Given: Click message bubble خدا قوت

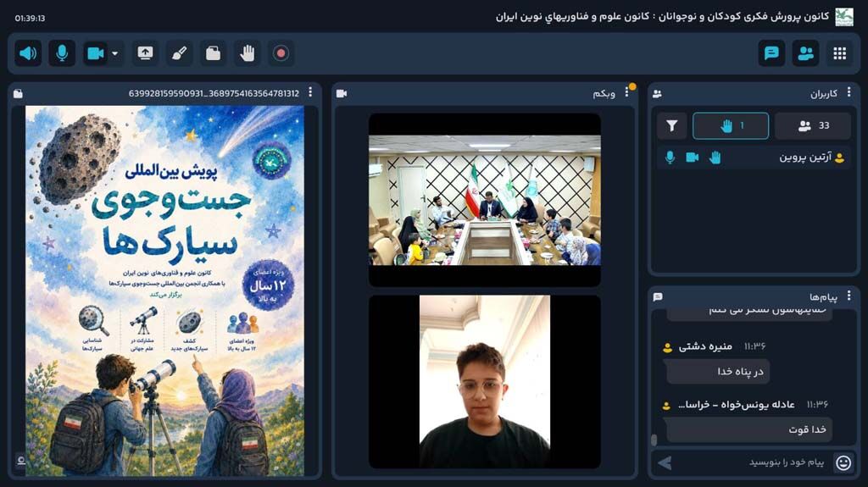Looking at the screenshot, I should [749, 429].
